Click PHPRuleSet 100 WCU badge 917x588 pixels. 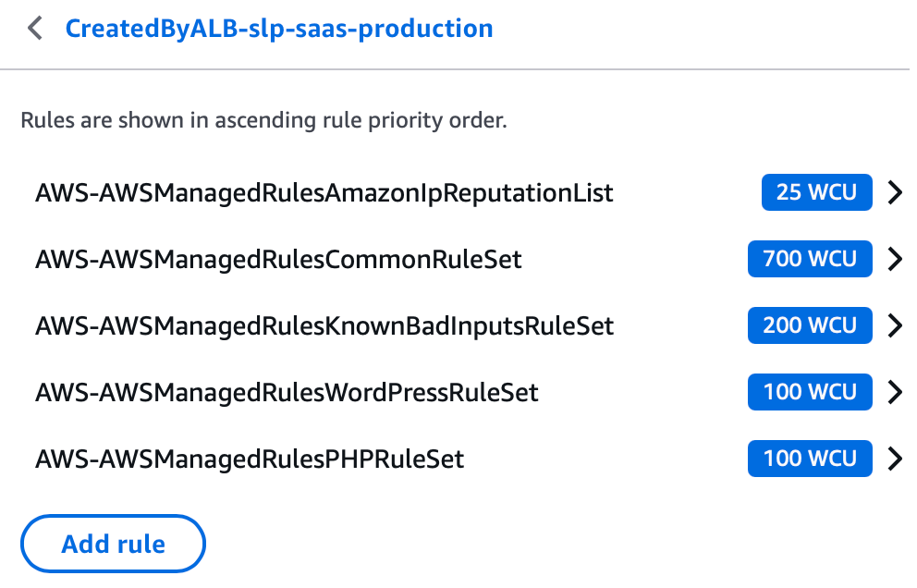(810, 459)
